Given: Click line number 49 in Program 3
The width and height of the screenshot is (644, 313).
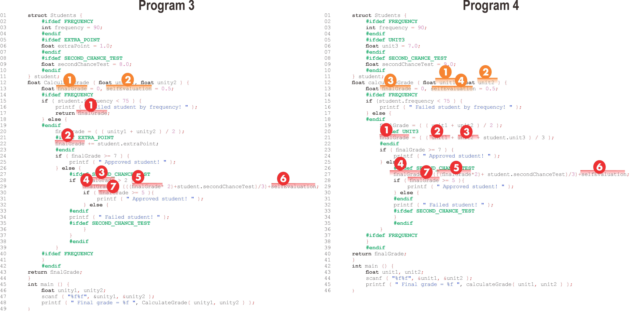Looking at the screenshot, I should point(3,308).
